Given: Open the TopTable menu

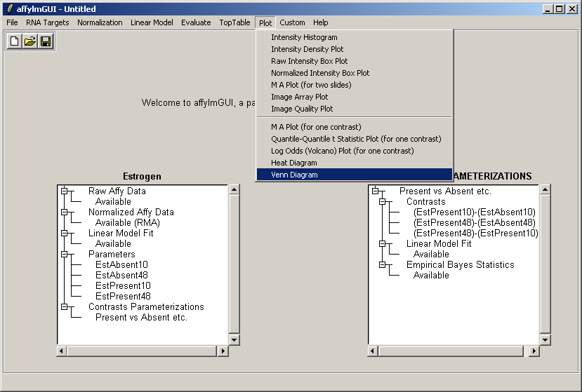Looking at the screenshot, I should click(x=234, y=22).
